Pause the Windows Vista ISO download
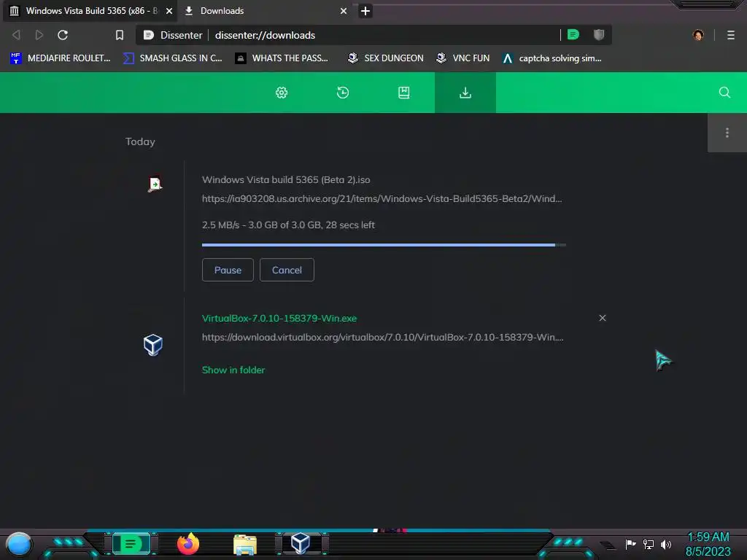The height and width of the screenshot is (560, 747). pos(228,270)
